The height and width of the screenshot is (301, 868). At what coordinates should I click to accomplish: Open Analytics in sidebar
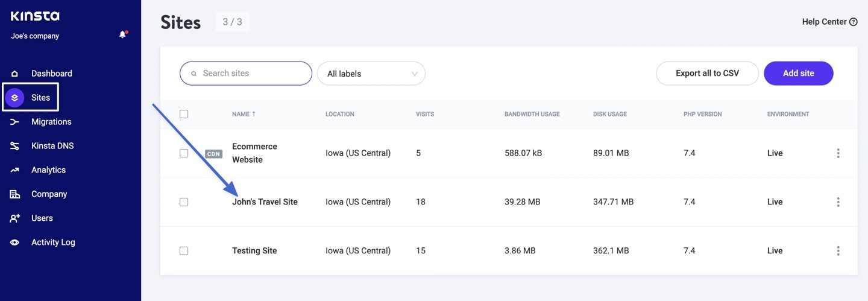[48, 170]
